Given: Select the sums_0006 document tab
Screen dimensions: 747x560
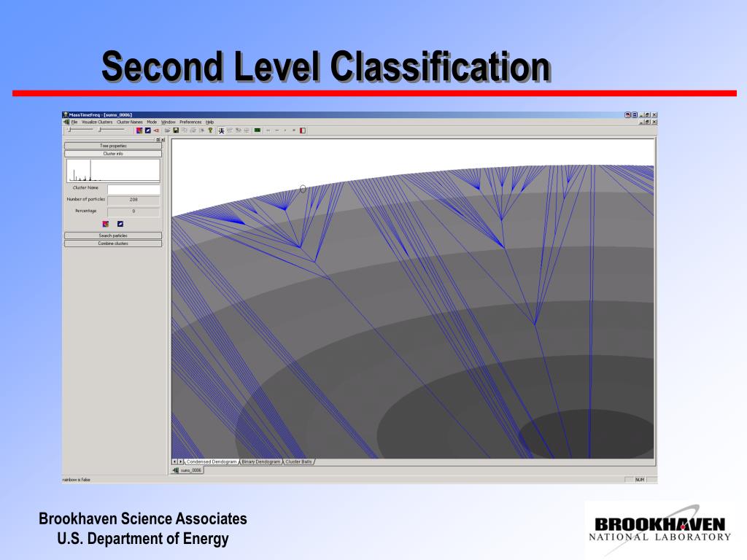Looking at the screenshot, I should click(x=187, y=470).
